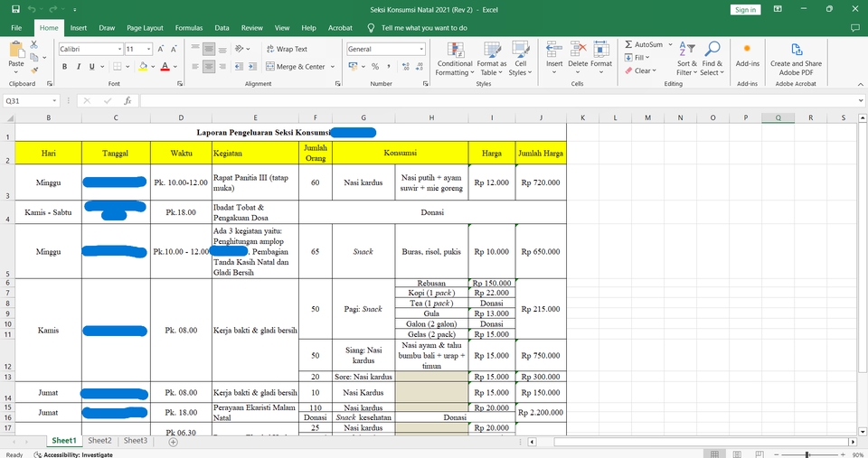The height and width of the screenshot is (458, 868).
Task: Switch to the Data tab
Action: [222, 28]
